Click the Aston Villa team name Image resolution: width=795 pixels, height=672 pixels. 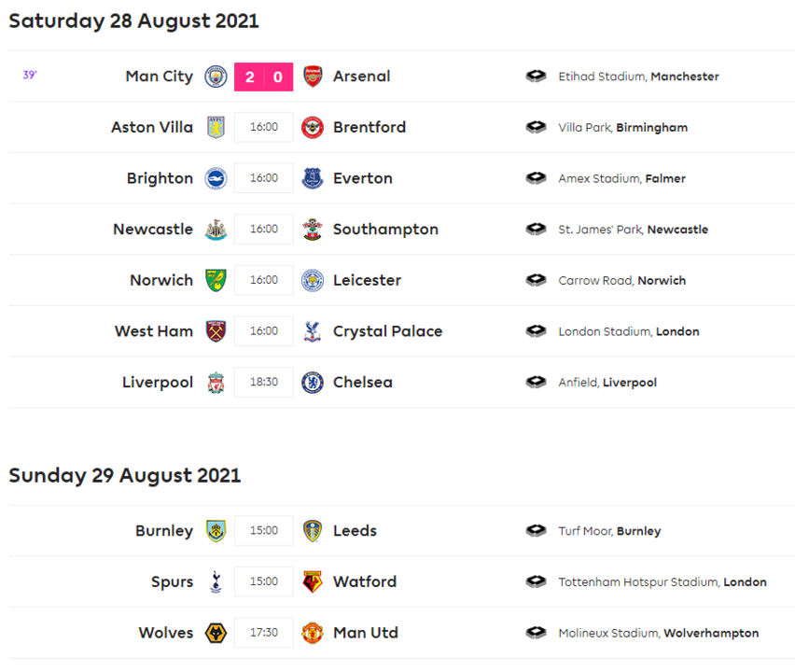152,127
